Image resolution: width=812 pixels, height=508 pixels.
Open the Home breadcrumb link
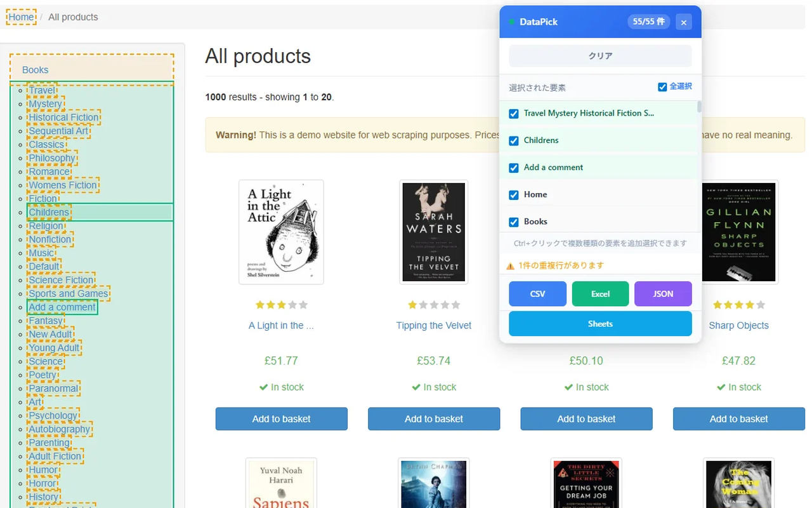click(20, 17)
